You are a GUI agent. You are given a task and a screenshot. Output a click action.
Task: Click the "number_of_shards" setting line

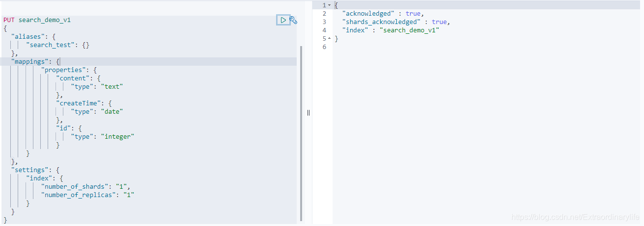(86, 187)
